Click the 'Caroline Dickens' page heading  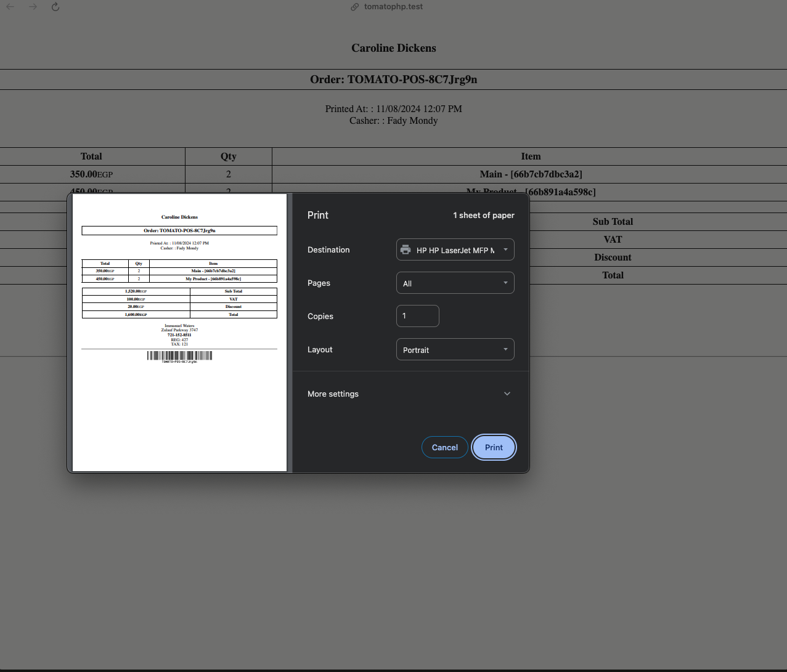(x=394, y=48)
